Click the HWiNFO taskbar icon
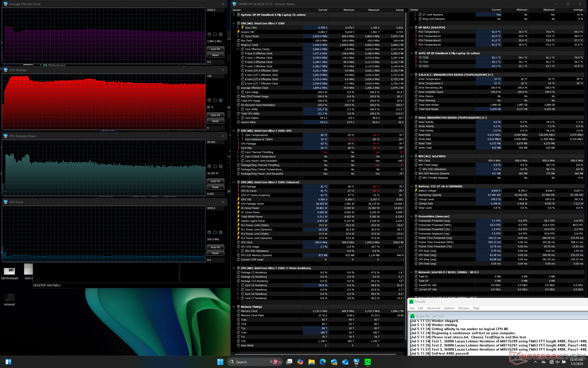The image size is (588, 368). pos(356,362)
